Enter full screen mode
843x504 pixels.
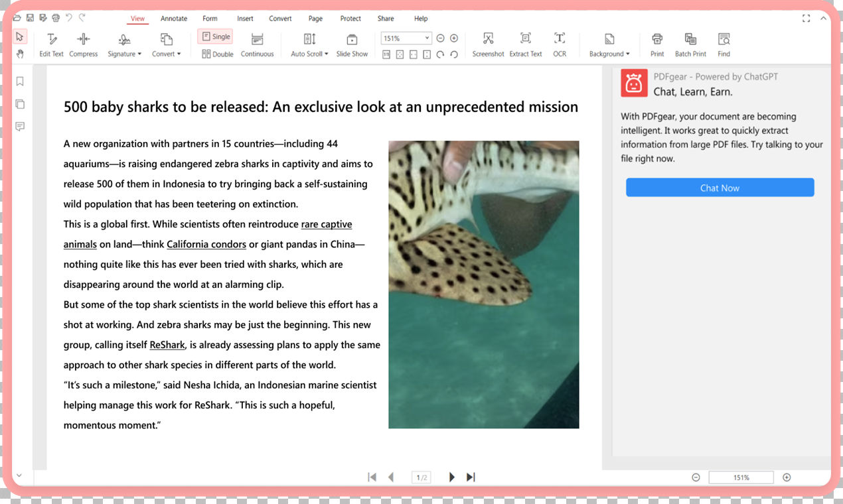806,19
